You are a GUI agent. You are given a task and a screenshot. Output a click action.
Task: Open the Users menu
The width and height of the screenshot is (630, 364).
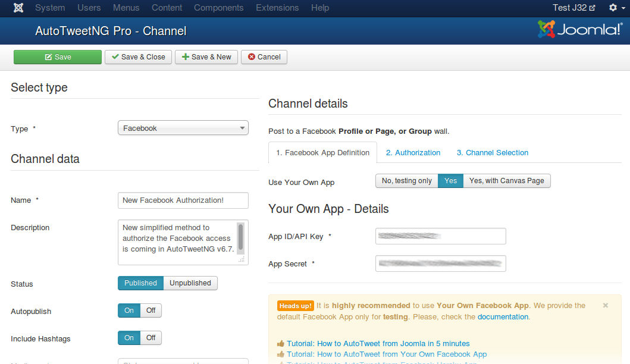tap(89, 8)
